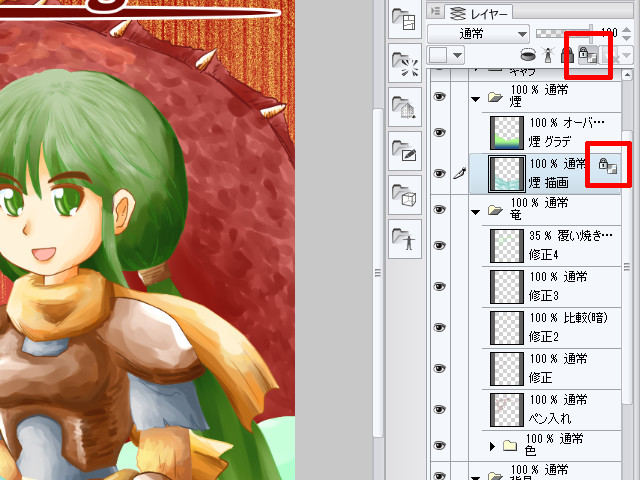Click the 修正2 layer name
The height and width of the screenshot is (480, 640).
(x=543, y=337)
